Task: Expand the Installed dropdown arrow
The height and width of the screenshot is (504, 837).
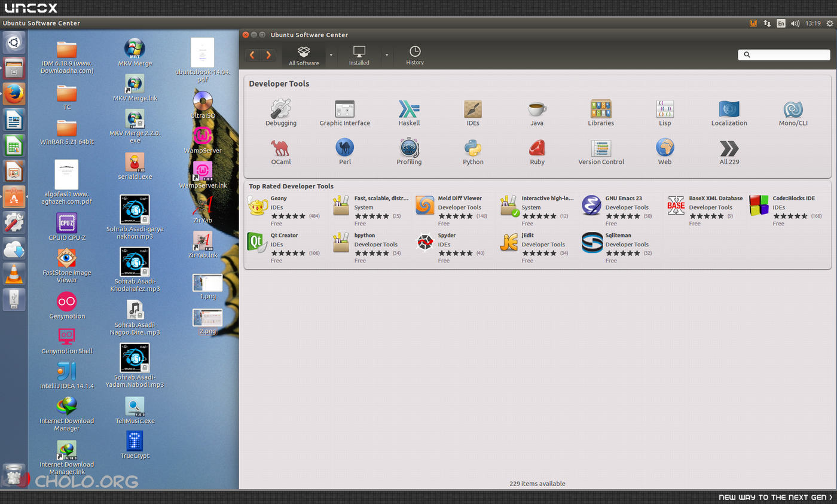Action: 386,56
